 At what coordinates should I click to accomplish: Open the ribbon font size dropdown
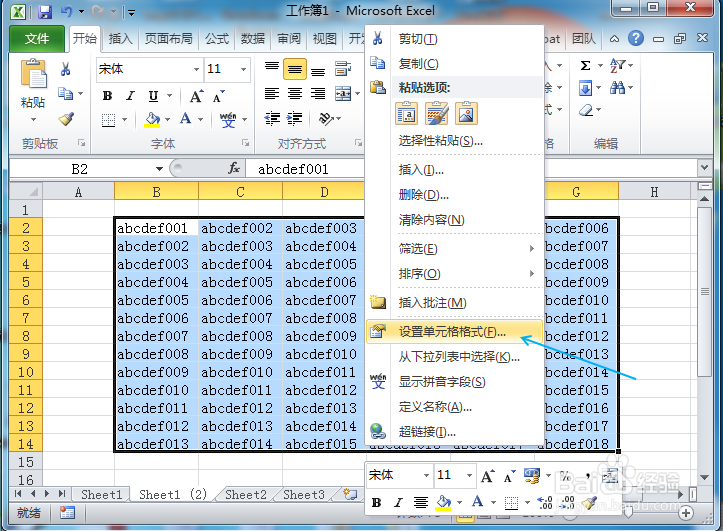tap(243, 70)
